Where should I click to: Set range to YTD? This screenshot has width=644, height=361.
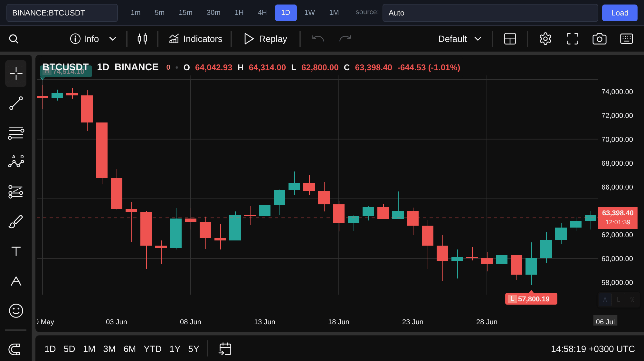(x=153, y=349)
